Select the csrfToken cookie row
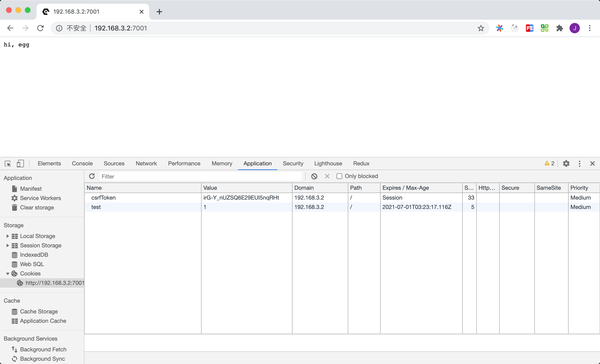The width and height of the screenshot is (600, 364). click(x=103, y=197)
